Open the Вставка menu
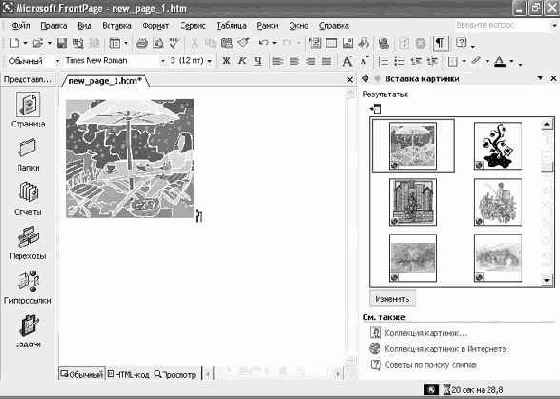560x399 pixels. (117, 26)
